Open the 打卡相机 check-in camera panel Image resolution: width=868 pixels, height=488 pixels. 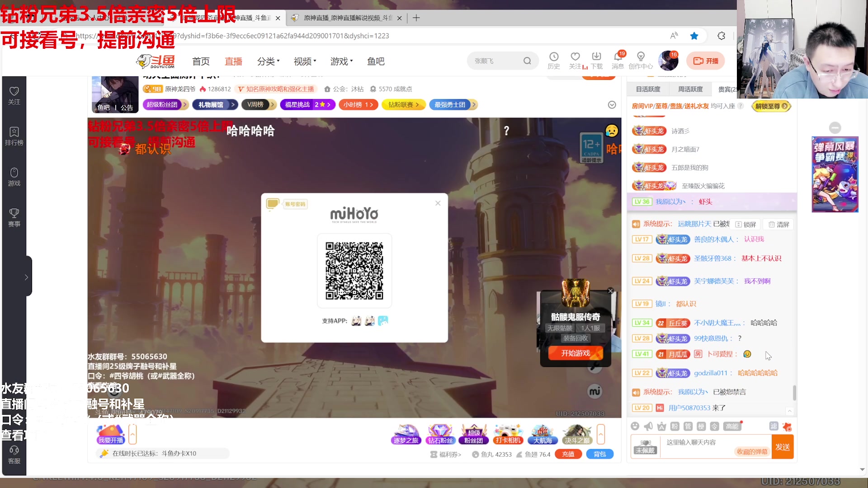pos(508,433)
